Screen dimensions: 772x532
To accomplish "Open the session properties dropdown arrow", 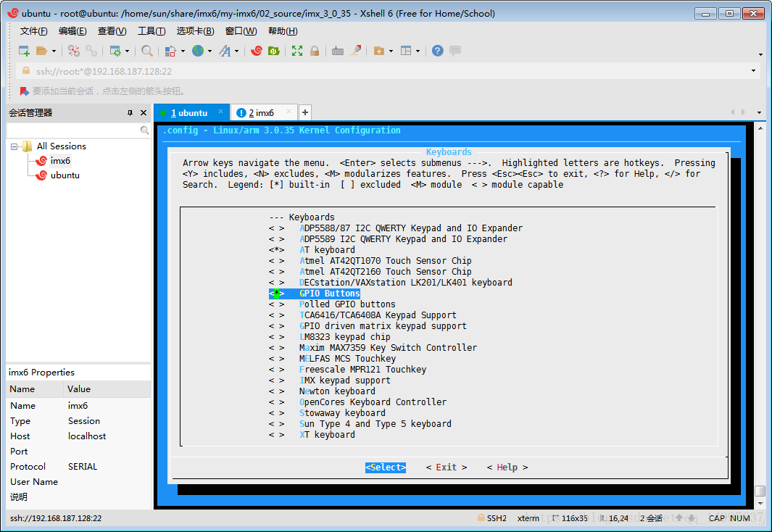I will tap(127, 51).
